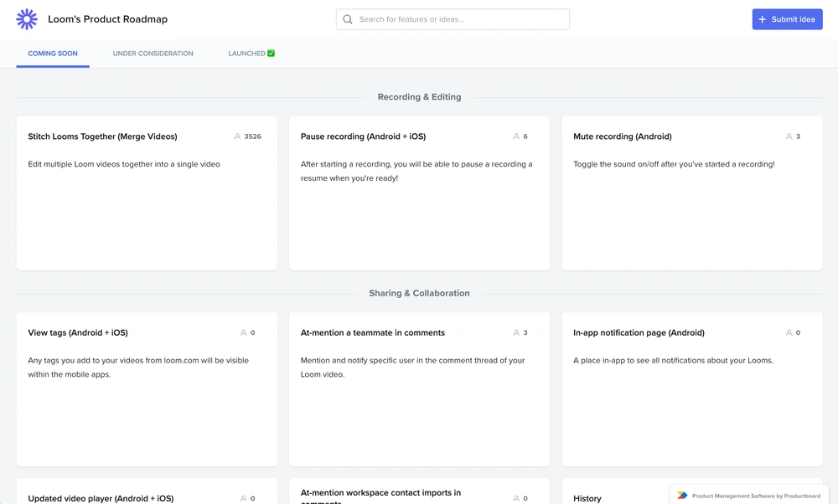
Task: Click the Loom logo icon
Action: (27, 19)
